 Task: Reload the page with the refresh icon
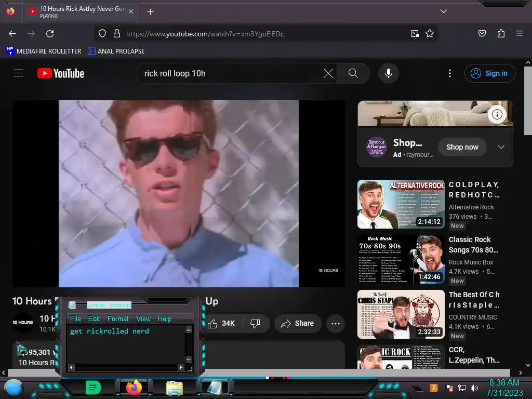[50, 34]
